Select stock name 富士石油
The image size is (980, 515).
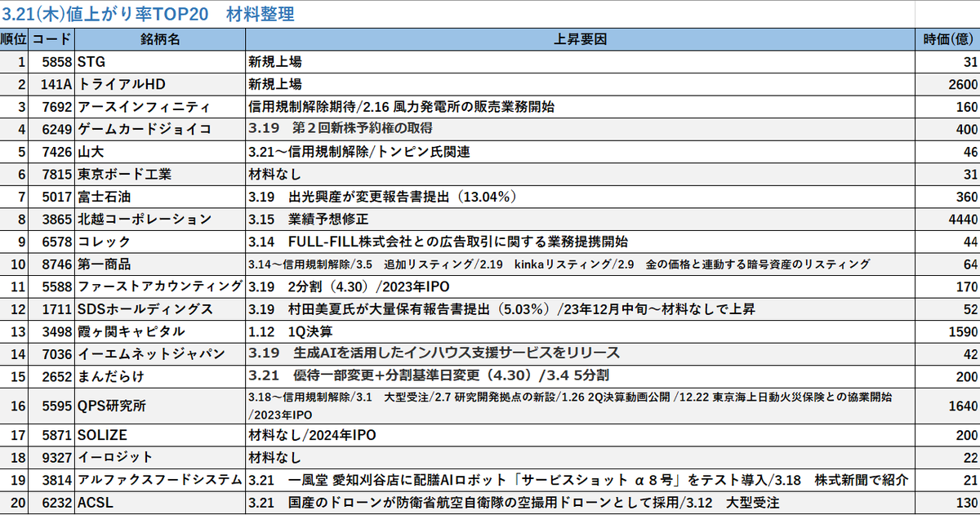point(160,196)
